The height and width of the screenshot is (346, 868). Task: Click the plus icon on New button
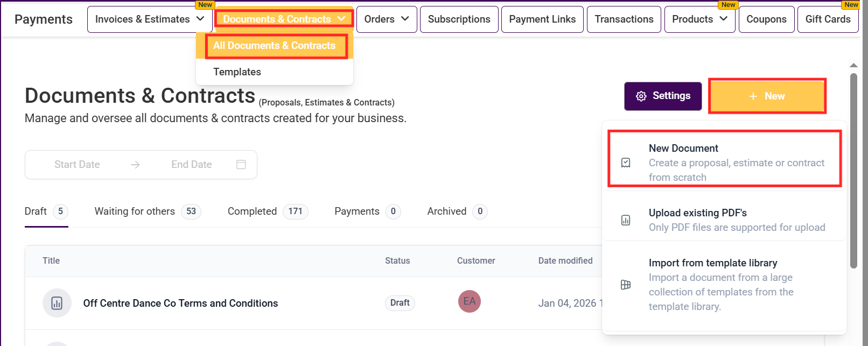(x=753, y=96)
